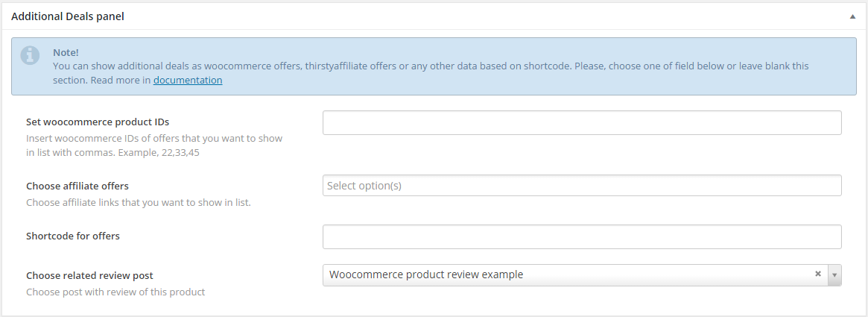Click the Additional Deals panel title
This screenshot has width=868, height=317.
67,16
